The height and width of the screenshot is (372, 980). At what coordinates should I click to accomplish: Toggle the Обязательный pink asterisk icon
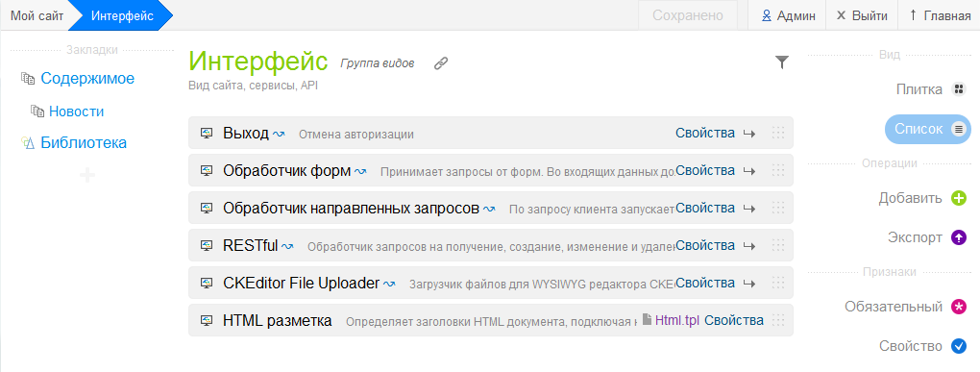point(959,307)
